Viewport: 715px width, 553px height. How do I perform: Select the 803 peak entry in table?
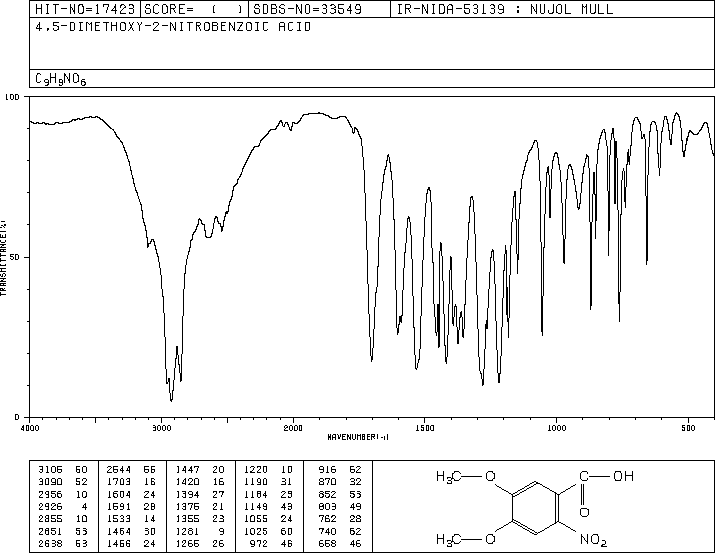tap(340, 506)
